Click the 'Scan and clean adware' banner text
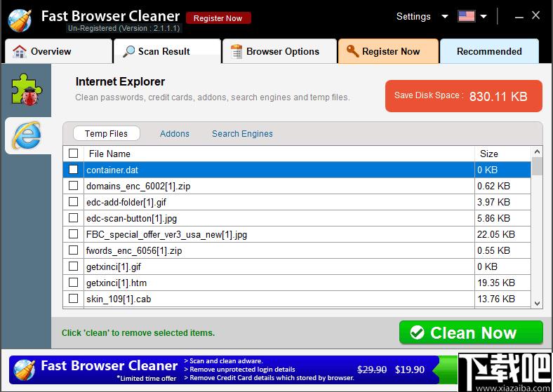Viewport: 553px width, 392px height. [x=224, y=361]
